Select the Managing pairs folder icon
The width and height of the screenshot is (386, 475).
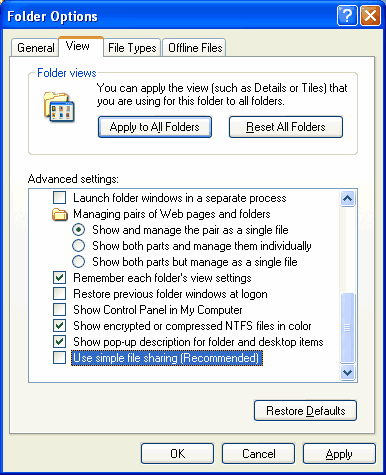tap(60, 214)
